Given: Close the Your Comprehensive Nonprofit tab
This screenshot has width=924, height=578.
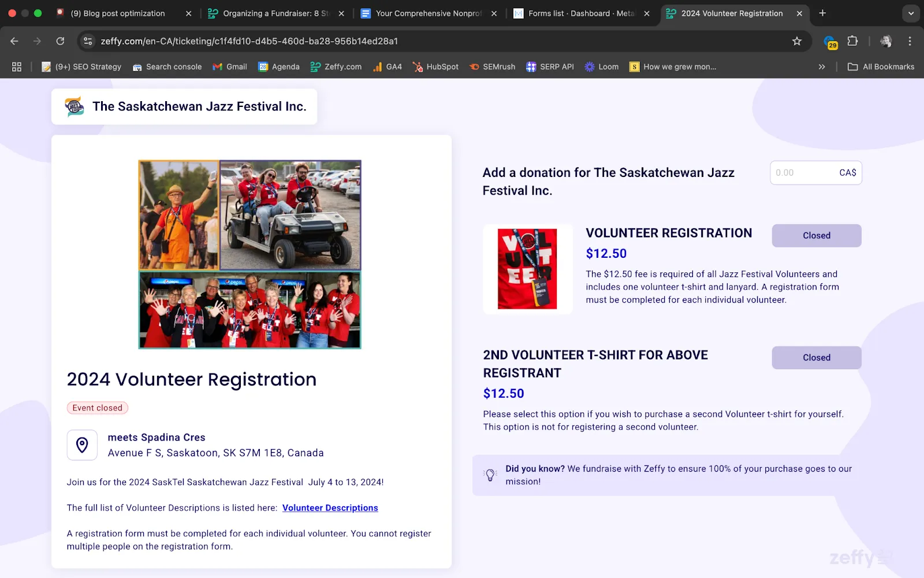Looking at the screenshot, I should [494, 13].
